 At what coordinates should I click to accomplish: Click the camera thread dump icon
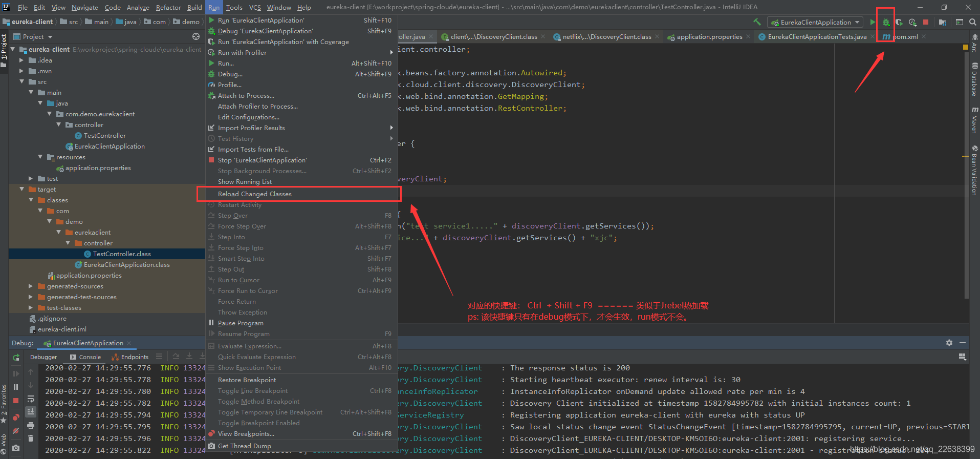tap(16, 448)
